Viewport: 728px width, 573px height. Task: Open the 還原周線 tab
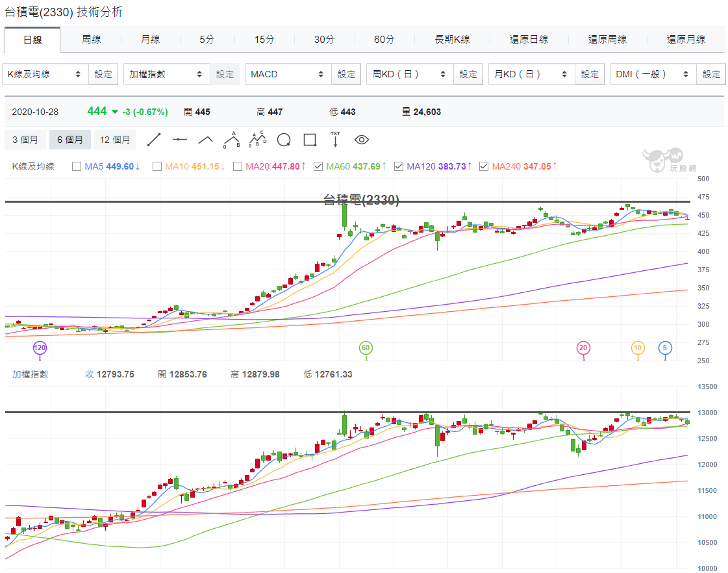tap(607, 40)
